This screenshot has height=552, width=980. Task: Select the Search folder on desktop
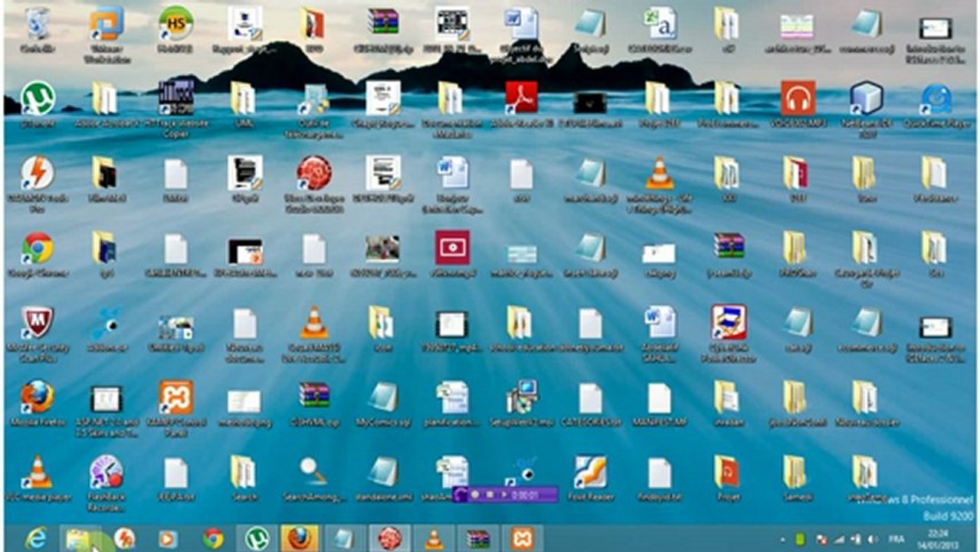click(244, 472)
